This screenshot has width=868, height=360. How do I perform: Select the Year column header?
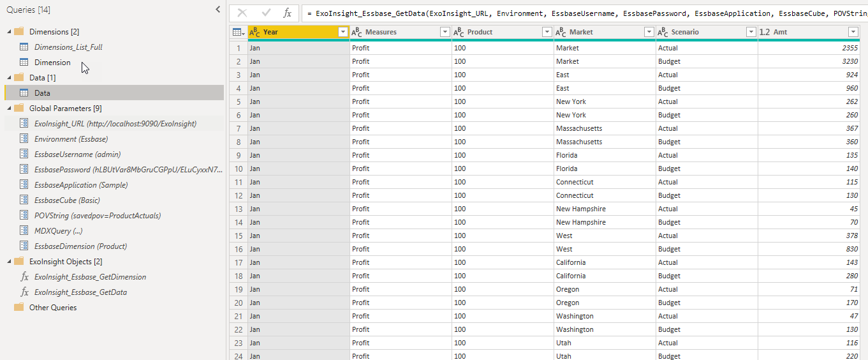tap(298, 32)
